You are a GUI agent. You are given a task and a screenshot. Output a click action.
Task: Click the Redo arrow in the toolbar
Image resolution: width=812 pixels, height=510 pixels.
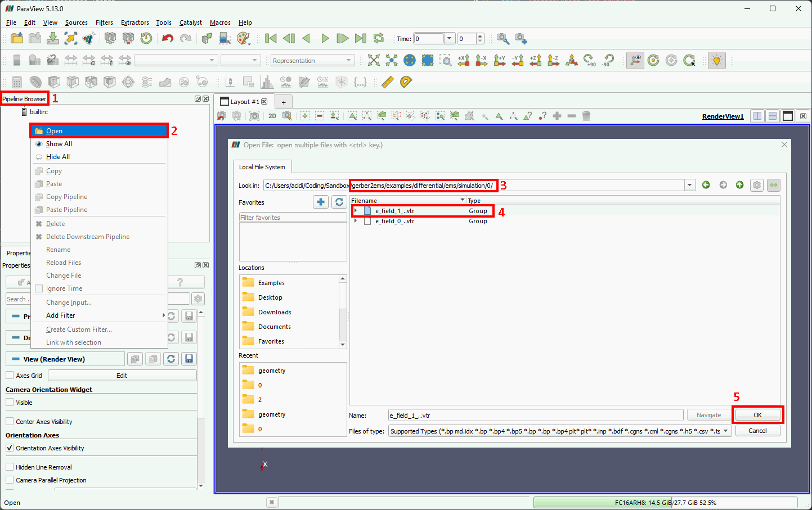click(186, 38)
